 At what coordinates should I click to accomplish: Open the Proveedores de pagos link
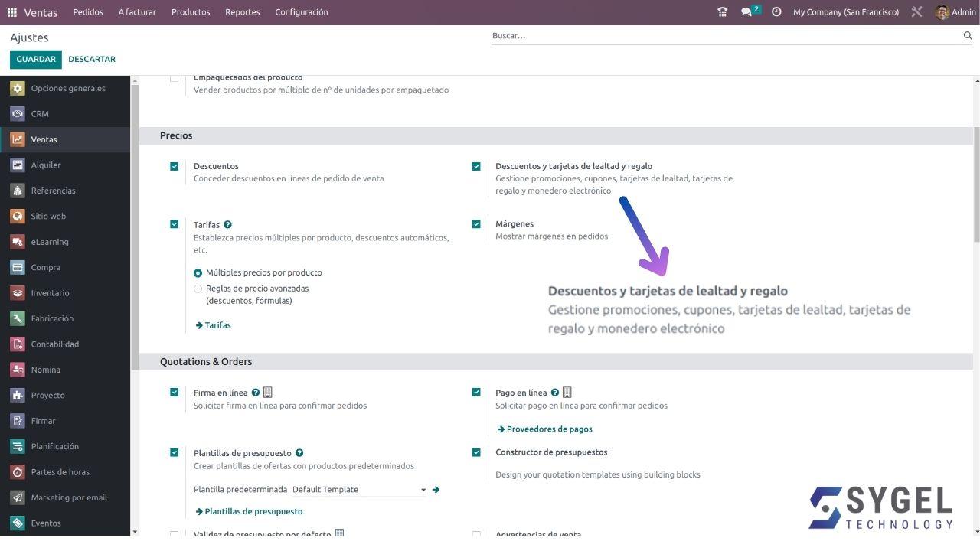[x=545, y=429]
